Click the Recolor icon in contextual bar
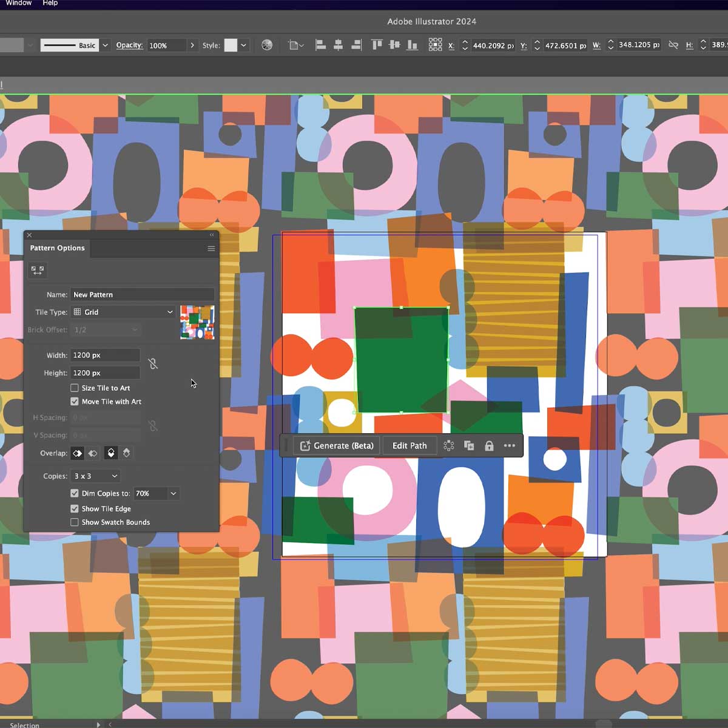The width and height of the screenshot is (728, 728). [x=449, y=445]
